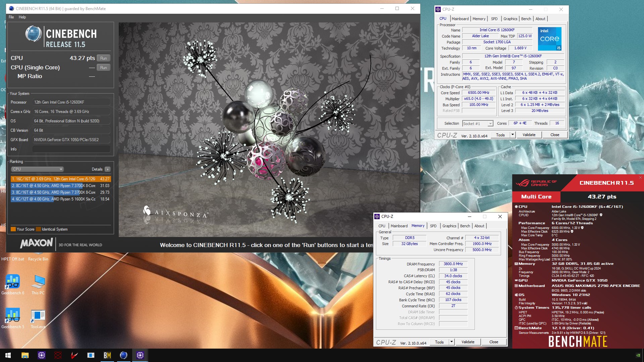The width and height of the screenshot is (644, 362).
Task: Open This PC desktop icon
Action: click(x=38, y=285)
